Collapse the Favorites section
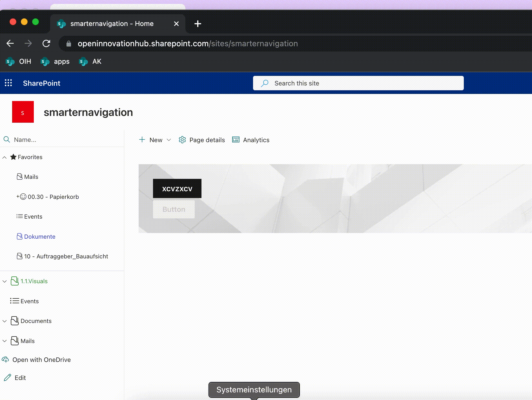The image size is (532, 400). click(4, 157)
